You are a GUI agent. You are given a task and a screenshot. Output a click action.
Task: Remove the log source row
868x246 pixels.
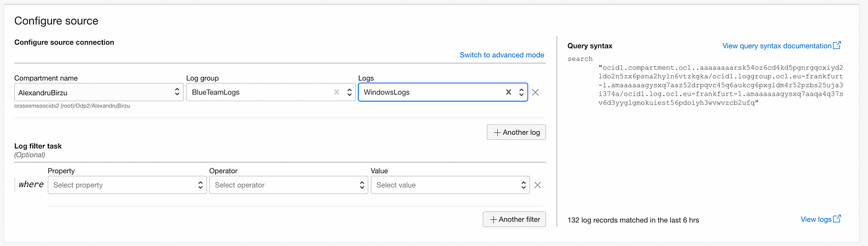click(536, 92)
